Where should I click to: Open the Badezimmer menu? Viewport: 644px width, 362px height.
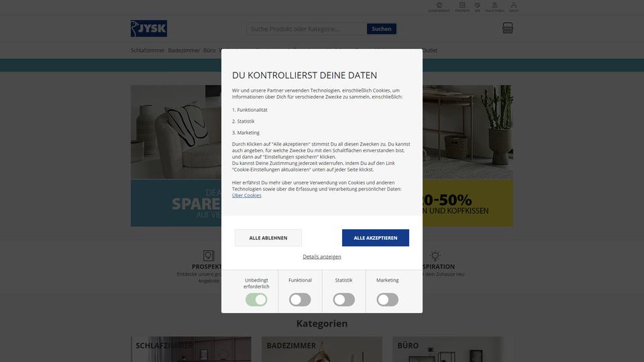(184, 50)
